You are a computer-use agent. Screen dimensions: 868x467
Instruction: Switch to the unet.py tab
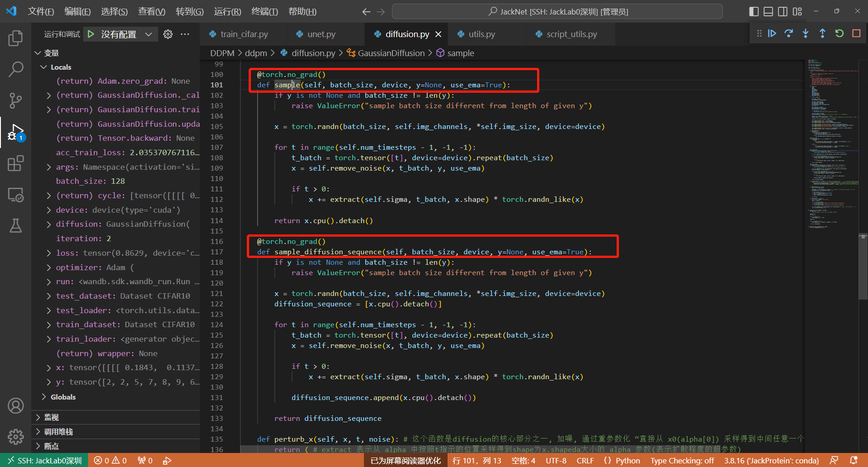pyautogui.click(x=321, y=34)
